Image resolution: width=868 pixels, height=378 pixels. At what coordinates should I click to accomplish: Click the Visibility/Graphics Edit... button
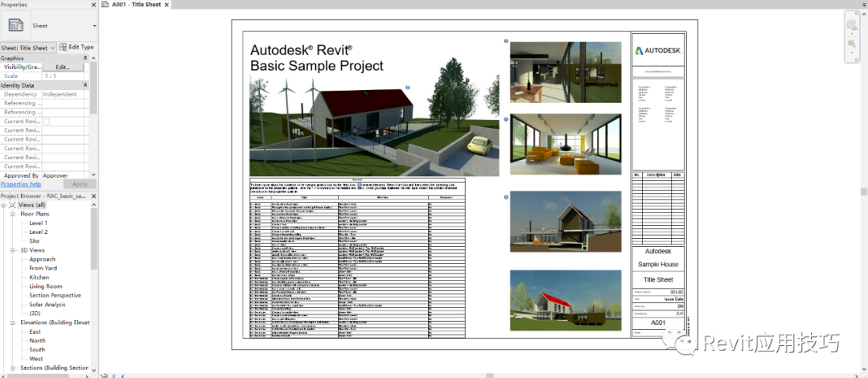[x=63, y=67]
